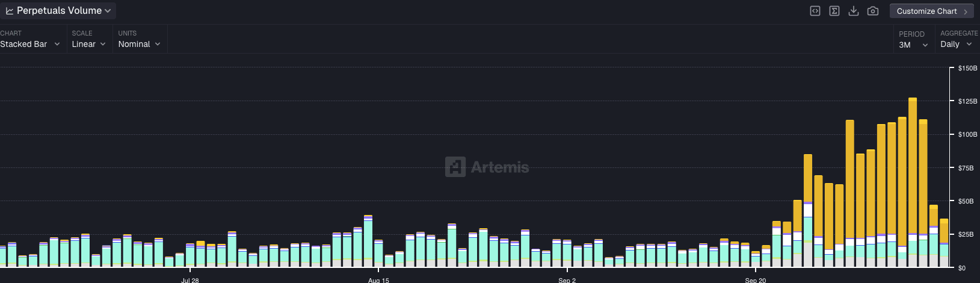Click the sigma formula icon
The height and width of the screenshot is (283, 980).
pyautogui.click(x=834, y=11)
